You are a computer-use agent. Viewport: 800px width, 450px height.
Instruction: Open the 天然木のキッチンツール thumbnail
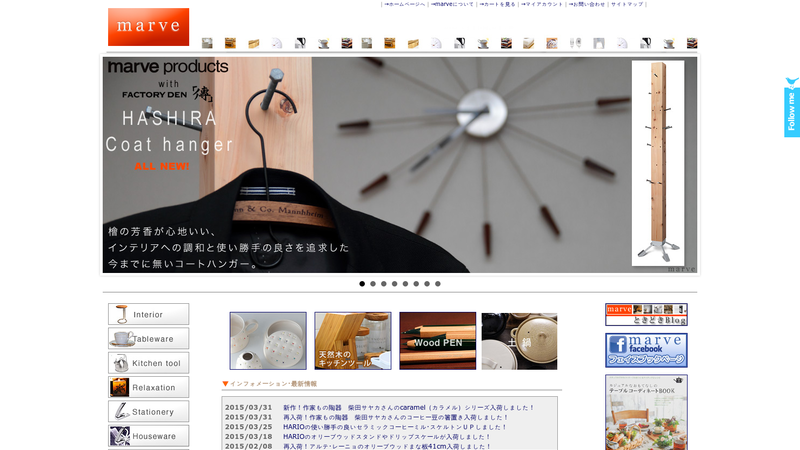point(353,341)
